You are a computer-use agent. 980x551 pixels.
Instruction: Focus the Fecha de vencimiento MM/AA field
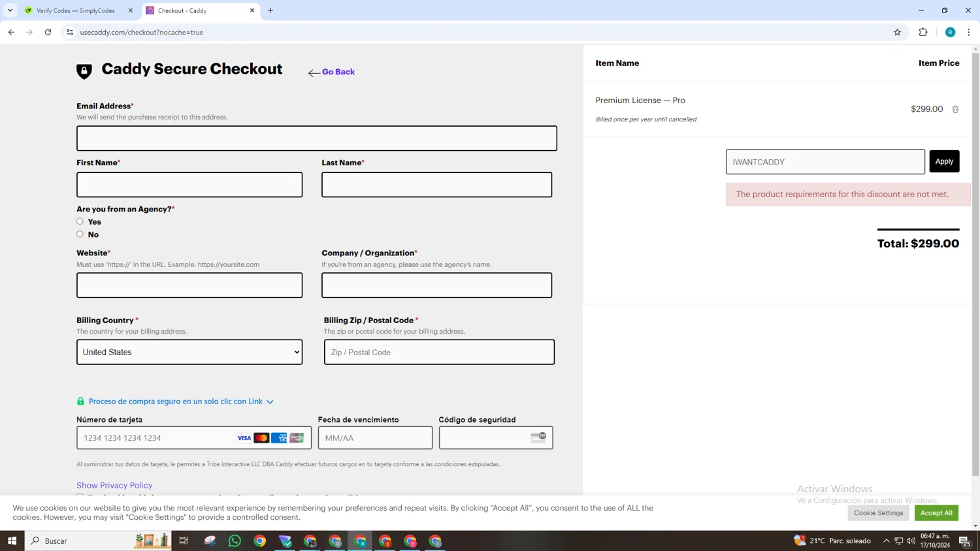pos(375,437)
